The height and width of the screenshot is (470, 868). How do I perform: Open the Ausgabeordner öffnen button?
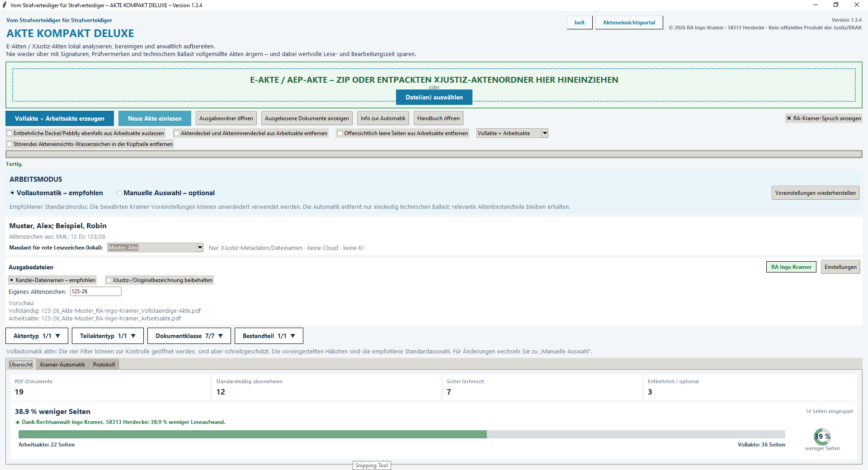pyautogui.click(x=226, y=118)
